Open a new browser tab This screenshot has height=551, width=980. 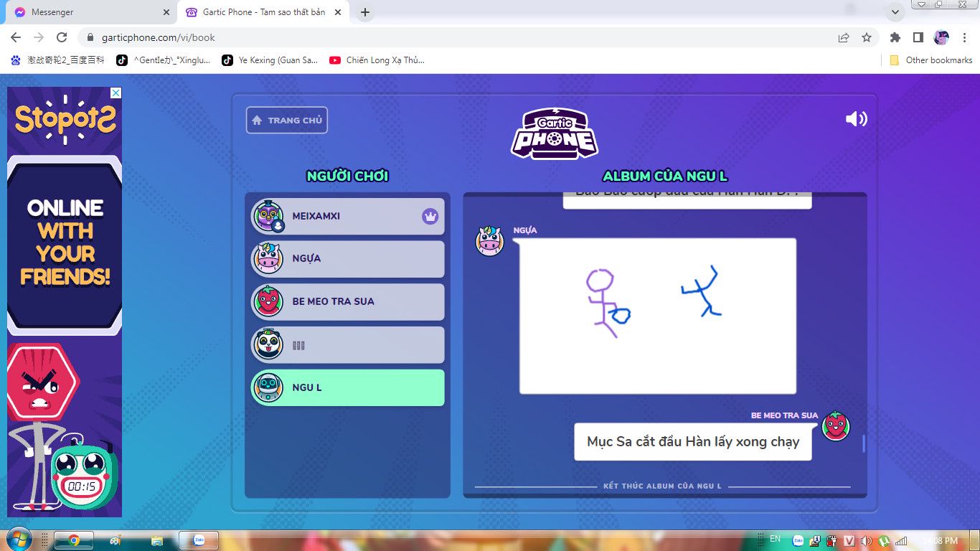pos(365,12)
